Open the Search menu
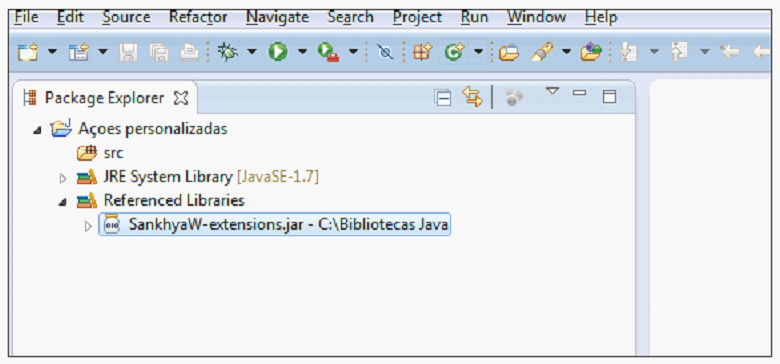 point(350,17)
